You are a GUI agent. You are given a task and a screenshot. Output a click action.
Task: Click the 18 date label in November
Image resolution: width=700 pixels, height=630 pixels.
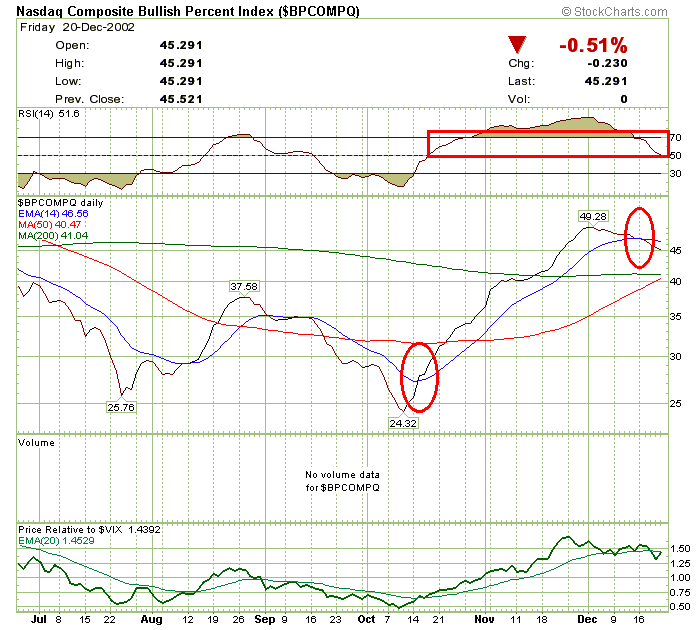542,620
